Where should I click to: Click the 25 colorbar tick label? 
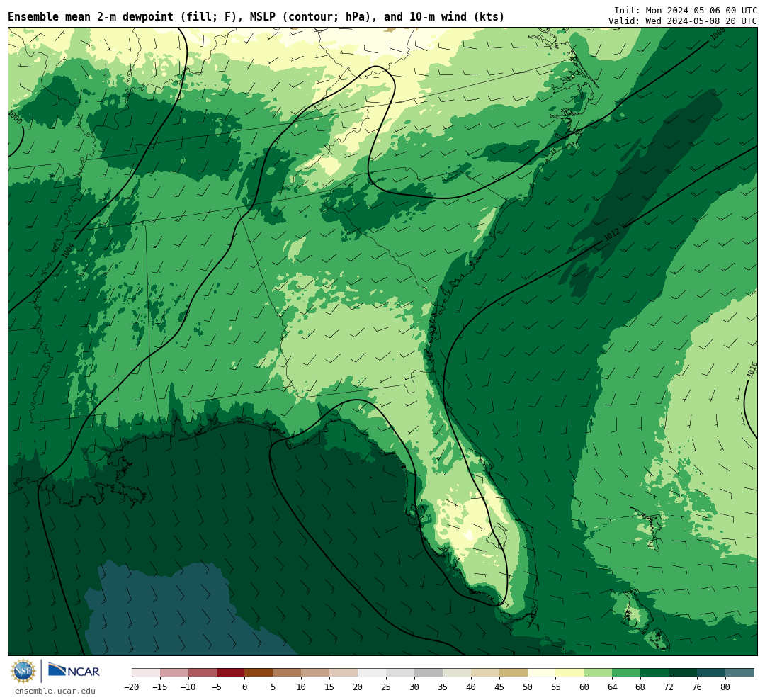pos(386,687)
